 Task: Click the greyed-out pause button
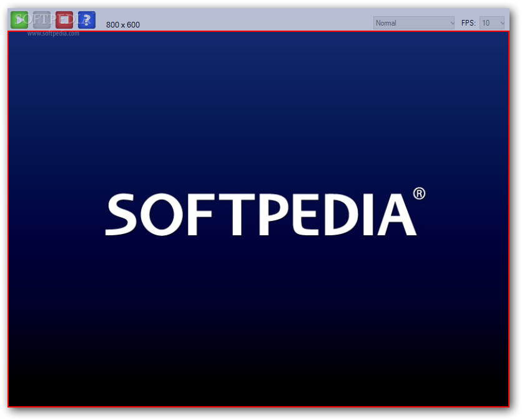pos(42,20)
